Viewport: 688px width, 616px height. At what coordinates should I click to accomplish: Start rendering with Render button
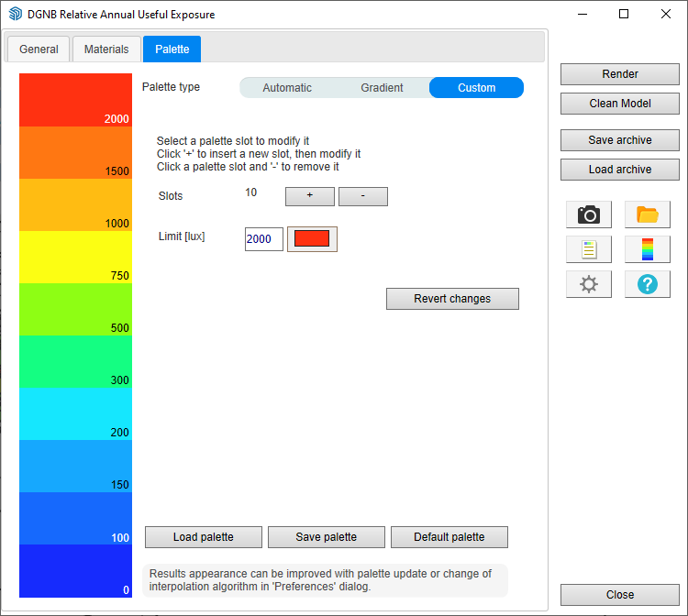[620, 74]
